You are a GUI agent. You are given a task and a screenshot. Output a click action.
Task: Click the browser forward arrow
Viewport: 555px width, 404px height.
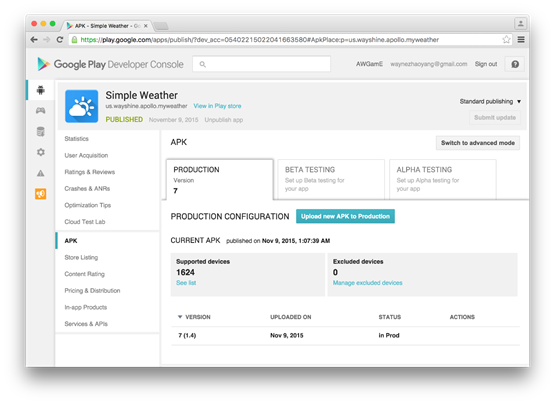coord(47,40)
